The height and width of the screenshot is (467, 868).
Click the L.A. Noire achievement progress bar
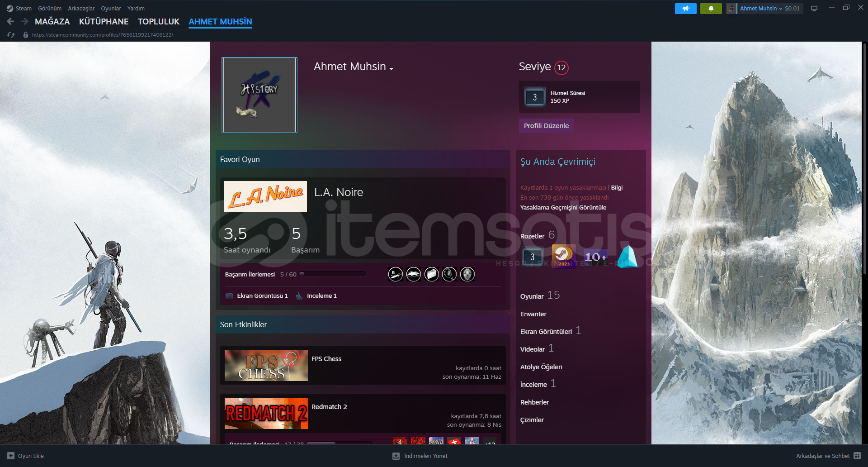(x=332, y=274)
